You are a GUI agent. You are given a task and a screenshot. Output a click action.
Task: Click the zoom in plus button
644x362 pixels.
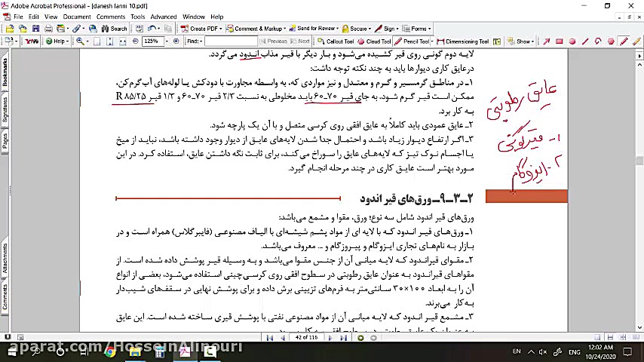pyautogui.click(x=176, y=41)
